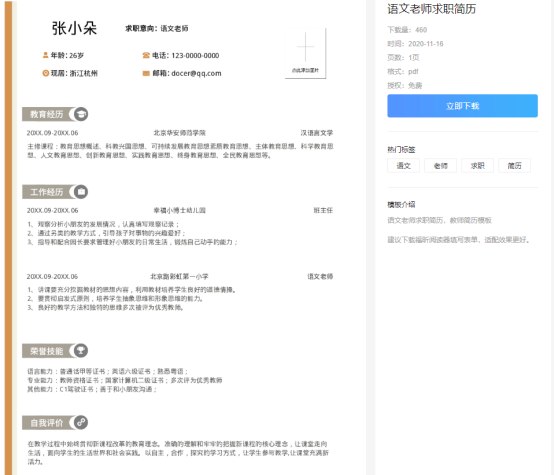Click the photo placeholder in the resume
This screenshot has width=554, height=475.
[x=305, y=53]
